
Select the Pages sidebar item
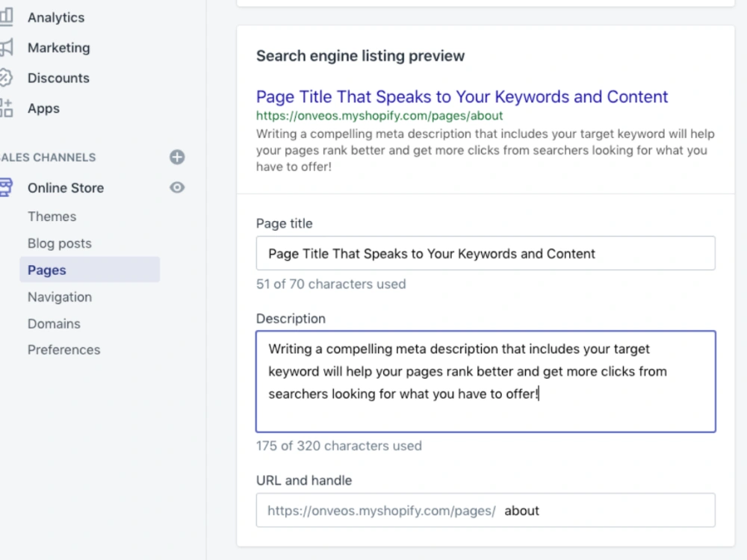coord(90,270)
